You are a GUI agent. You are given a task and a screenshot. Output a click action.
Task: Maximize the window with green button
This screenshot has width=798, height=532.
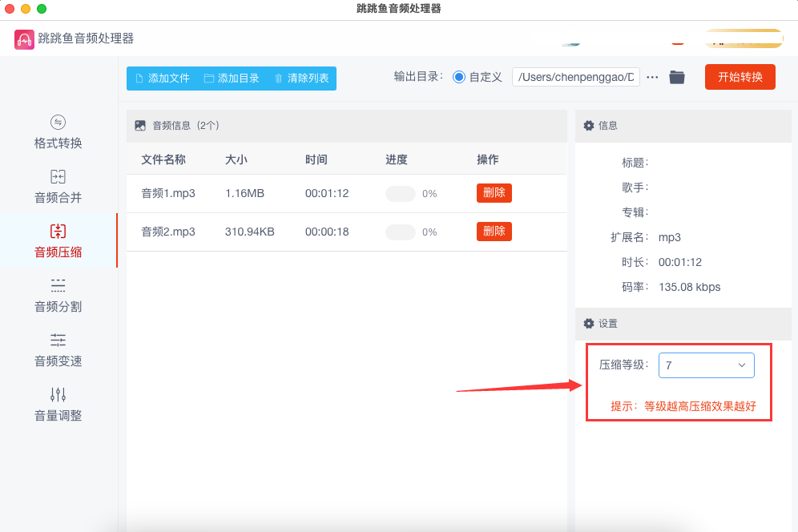(42, 9)
